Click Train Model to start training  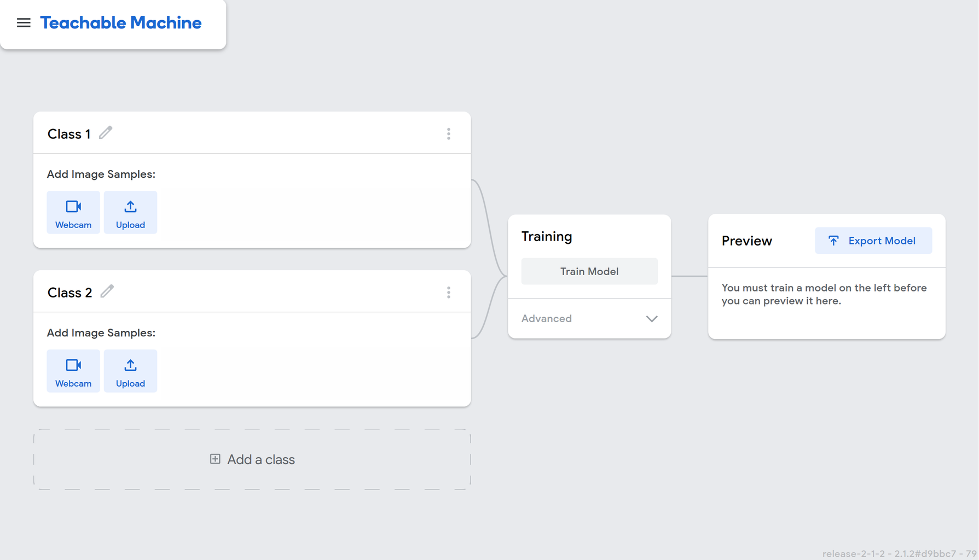tap(589, 271)
